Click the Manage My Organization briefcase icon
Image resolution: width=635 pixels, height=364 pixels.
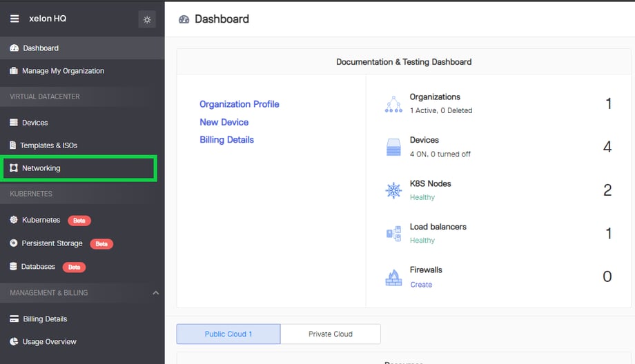click(x=14, y=71)
